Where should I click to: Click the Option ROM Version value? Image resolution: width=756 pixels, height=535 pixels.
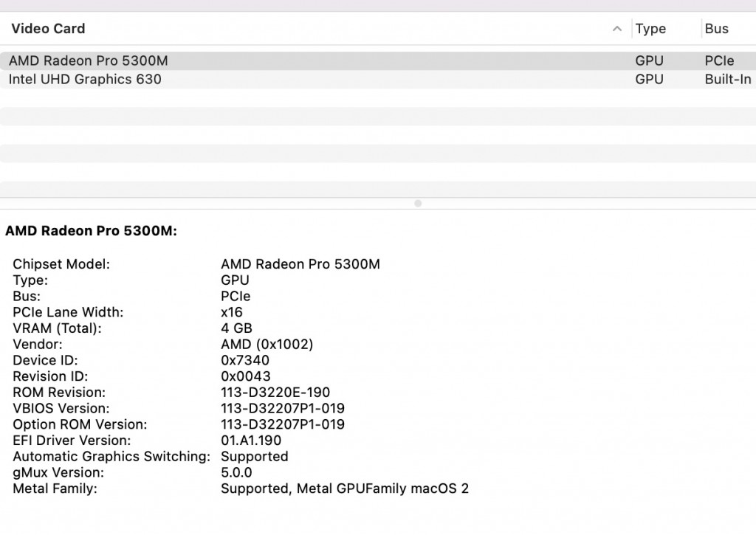[x=283, y=424]
